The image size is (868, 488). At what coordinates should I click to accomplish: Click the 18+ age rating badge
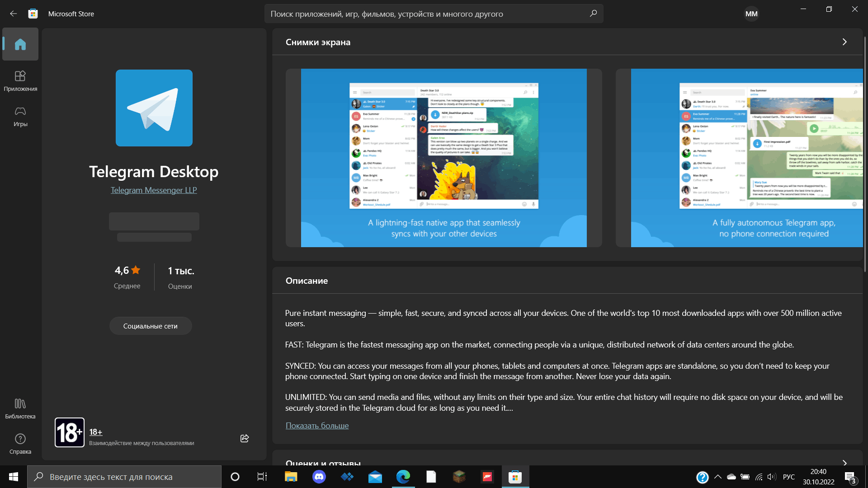[70, 432]
